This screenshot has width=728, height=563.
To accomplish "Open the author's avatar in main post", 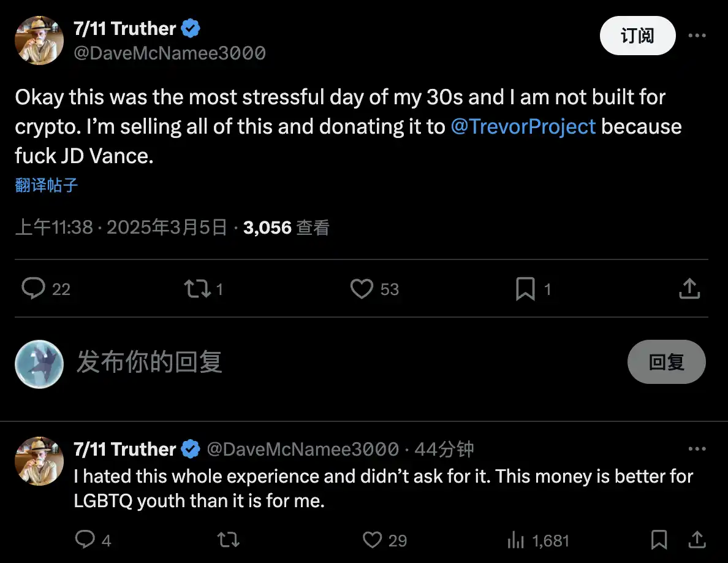I will tap(39, 40).
